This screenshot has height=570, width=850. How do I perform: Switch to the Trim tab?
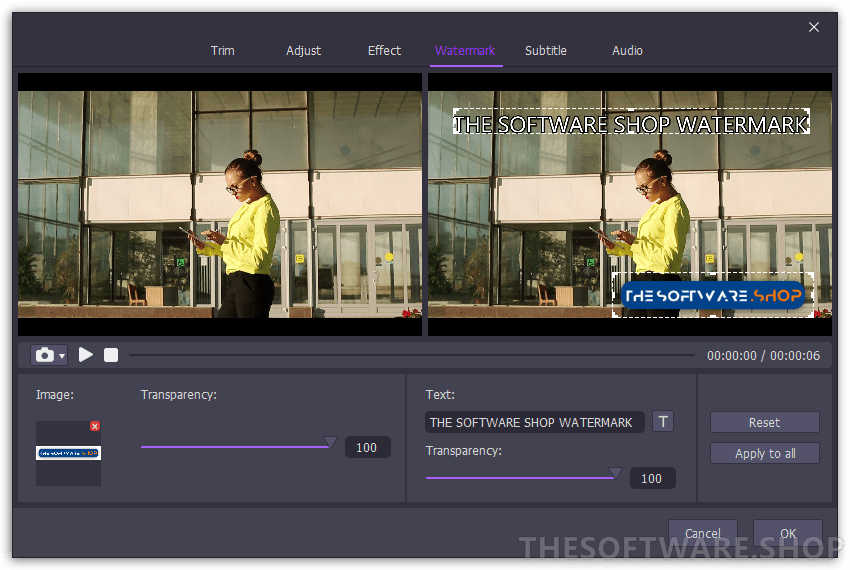coord(222,51)
